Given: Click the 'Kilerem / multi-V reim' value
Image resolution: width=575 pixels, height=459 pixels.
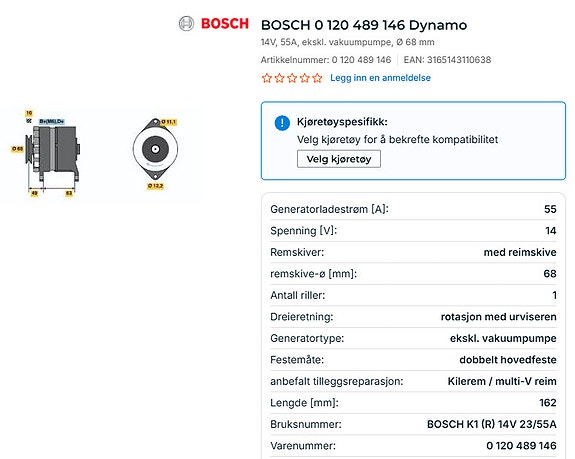Looking at the screenshot, I should click(502, 381).
